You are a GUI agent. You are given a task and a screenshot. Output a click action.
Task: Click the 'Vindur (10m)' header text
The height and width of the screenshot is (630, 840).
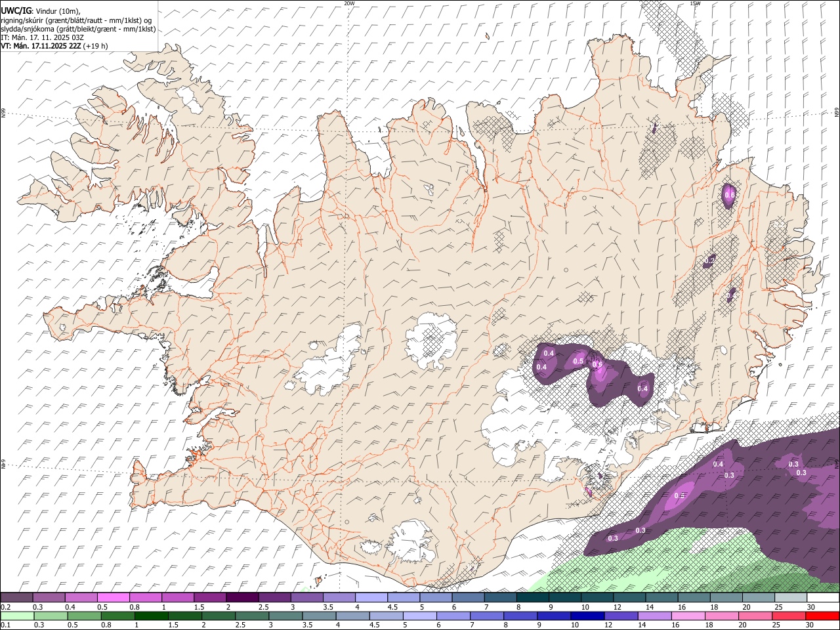pos(56,11)
